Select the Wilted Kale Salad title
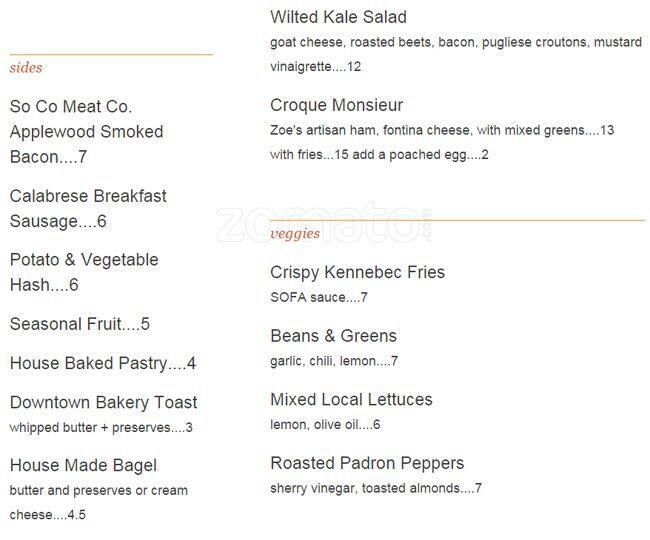 coord(338,17)
